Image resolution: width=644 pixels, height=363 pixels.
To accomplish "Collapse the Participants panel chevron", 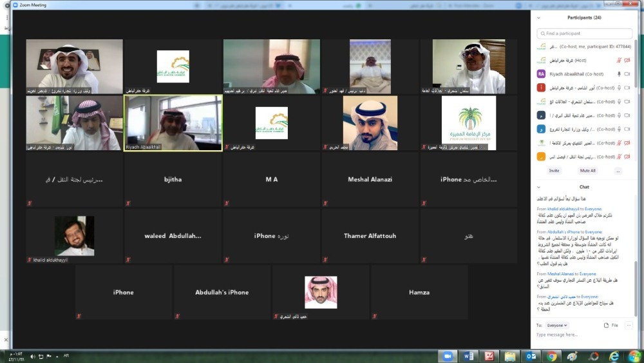I will coord(538,17).
